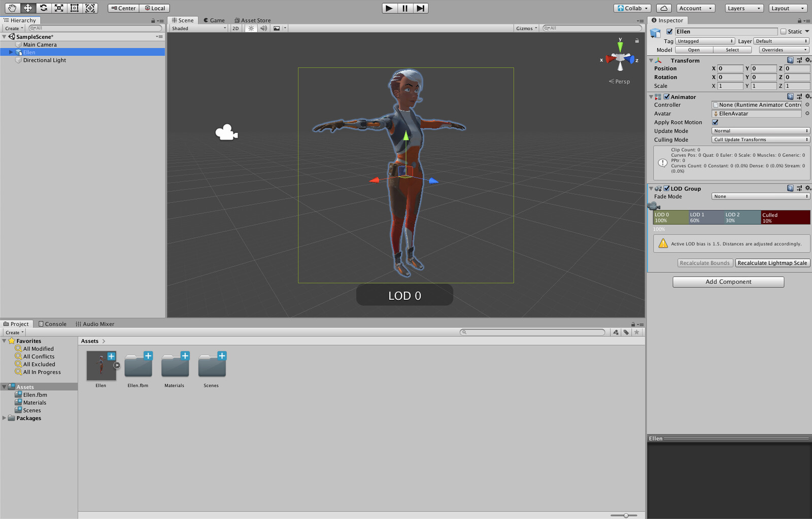Click the Add Component button

click(728, 282)
